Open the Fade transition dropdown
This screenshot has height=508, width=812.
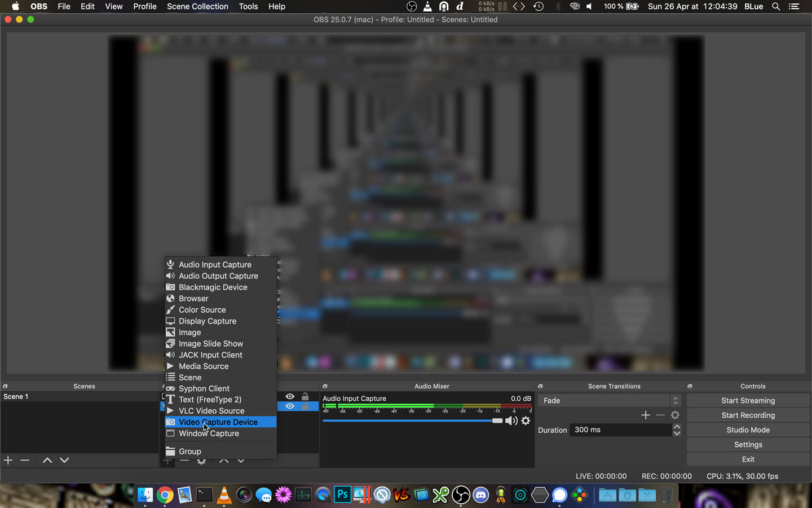[610, 400]
